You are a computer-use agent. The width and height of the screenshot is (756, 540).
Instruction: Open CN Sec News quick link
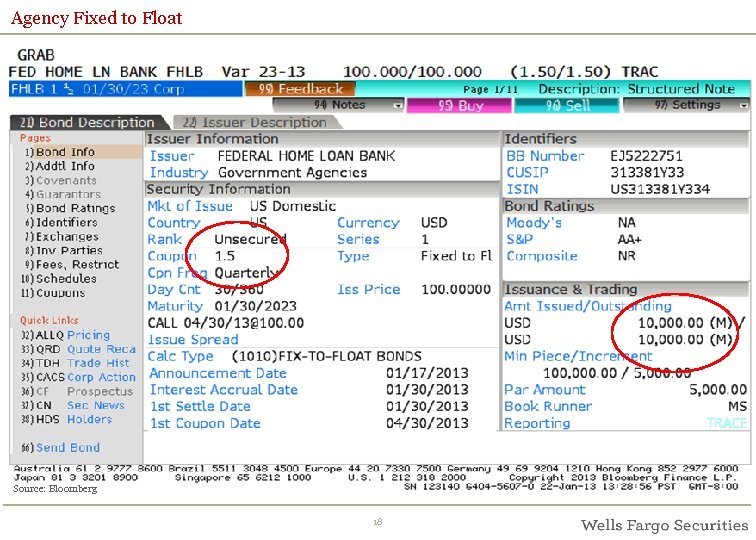pyautogui.click(x=73, y=405)
